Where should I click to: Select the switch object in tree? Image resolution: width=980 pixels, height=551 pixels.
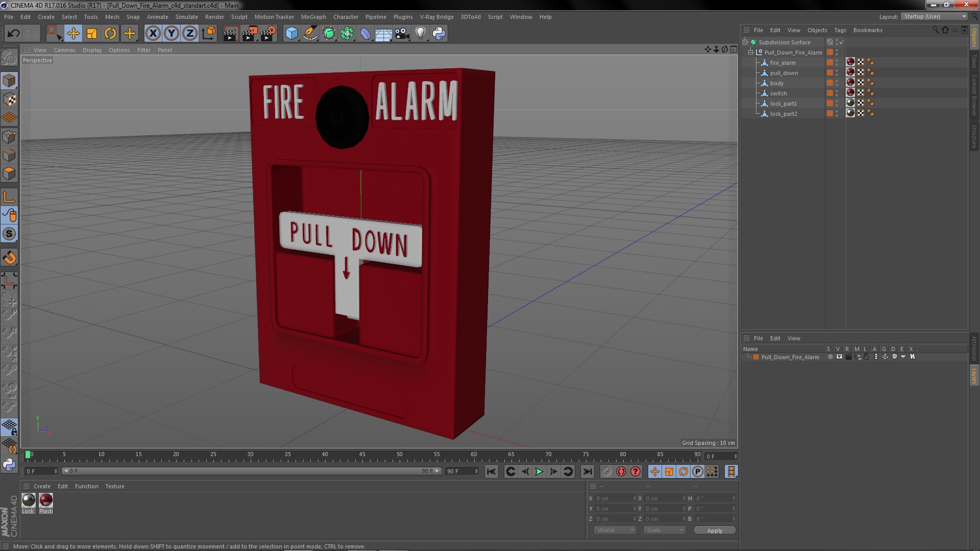pos(778,93)
